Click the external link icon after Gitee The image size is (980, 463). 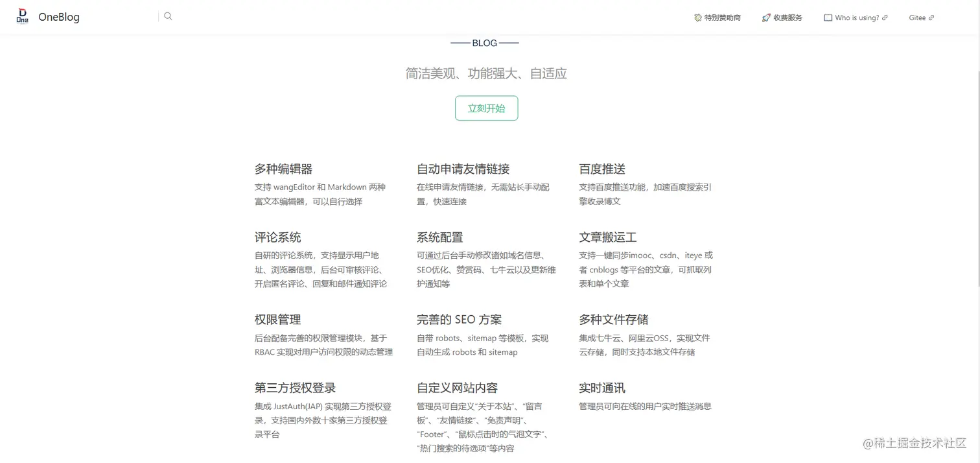(931, 18)
